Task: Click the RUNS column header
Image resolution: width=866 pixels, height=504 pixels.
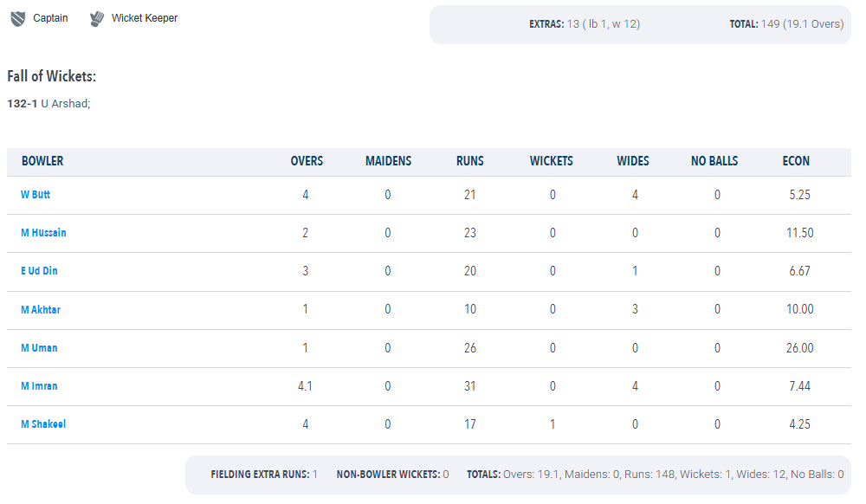Action: pyautogui.click(x=470, y=161)
